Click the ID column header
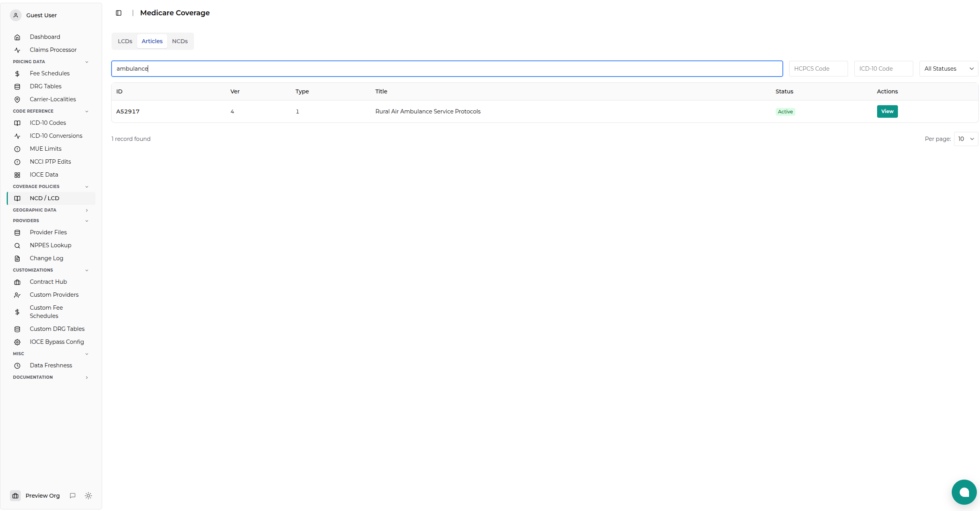Viewport: 980px width, 511px height. (x=119, y=91)
